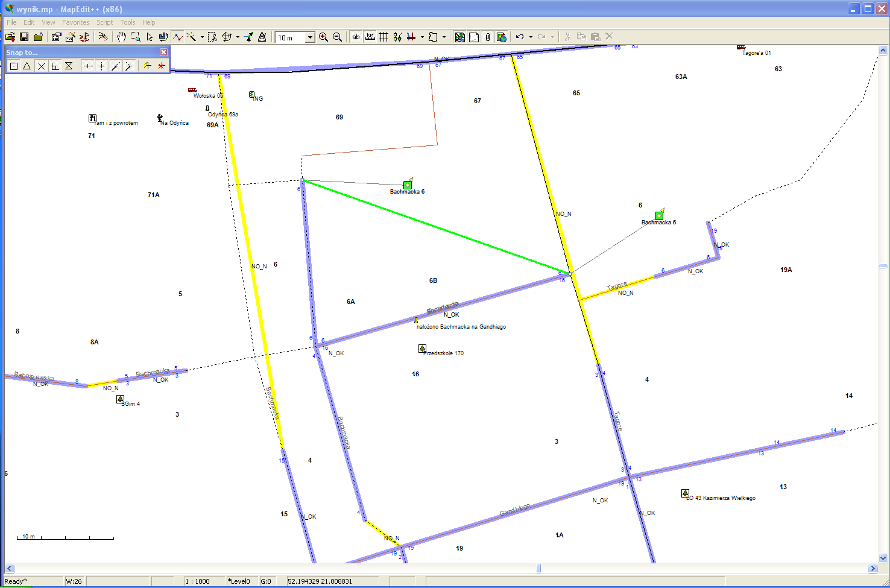Click the zoom in magnifier
The image size is (890, 588).
click(x=324, y=37)
